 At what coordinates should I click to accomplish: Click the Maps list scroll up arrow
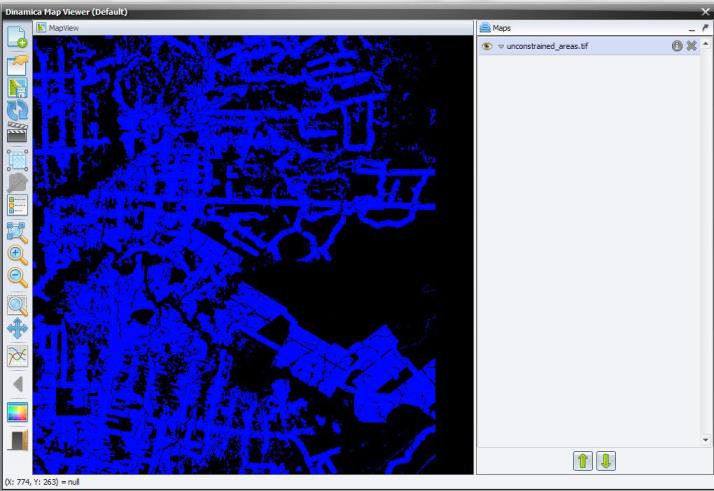pyautogui.click(x=706, y=44)
